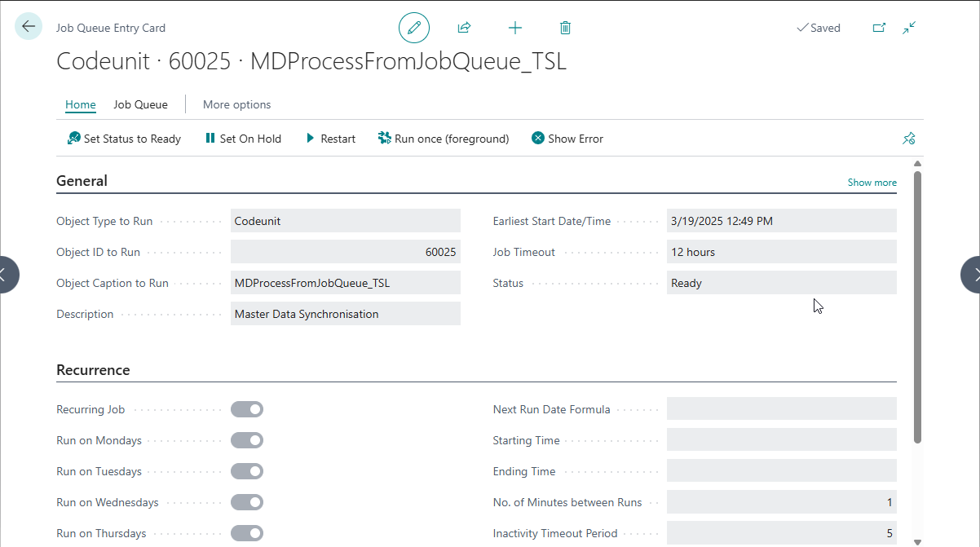The image size is (980, 547).
Task: Click Inactivity Timeout Period field
Action: pos(782,533)
